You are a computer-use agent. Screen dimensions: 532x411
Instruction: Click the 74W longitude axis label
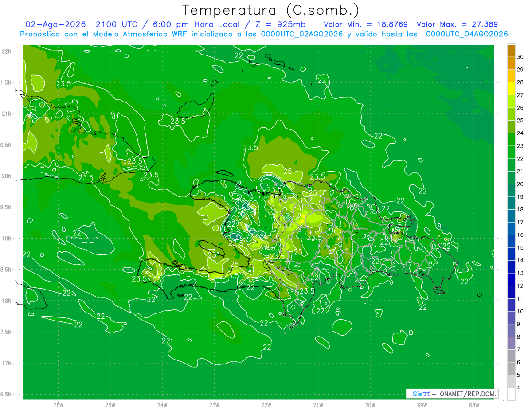(x=162, y=405)
